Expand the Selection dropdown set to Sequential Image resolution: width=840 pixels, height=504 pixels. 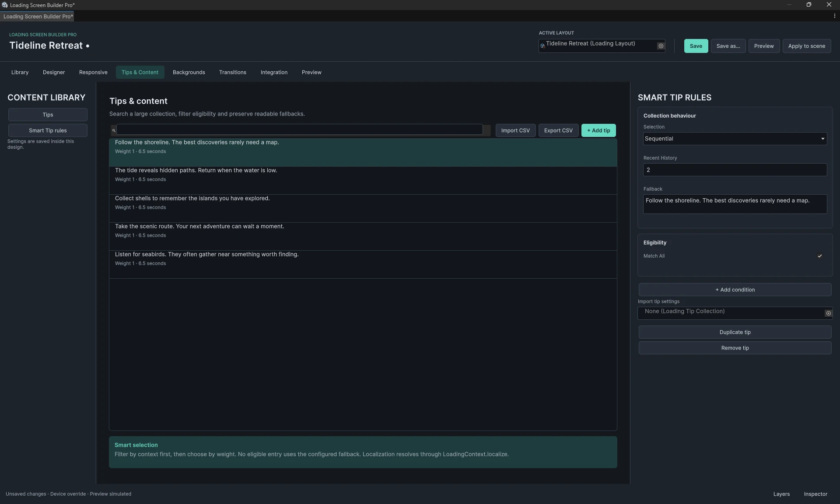[735, 139]
